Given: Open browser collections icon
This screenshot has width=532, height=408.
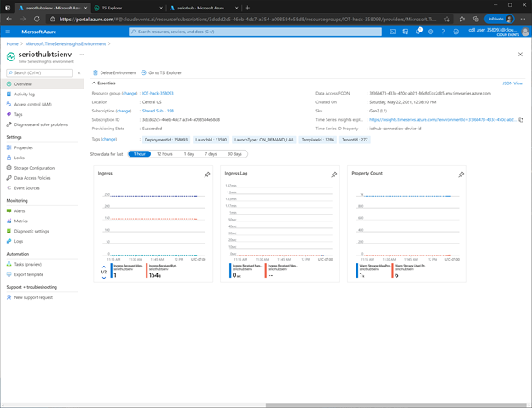Looking at the screenshot, I should [476, 19].
